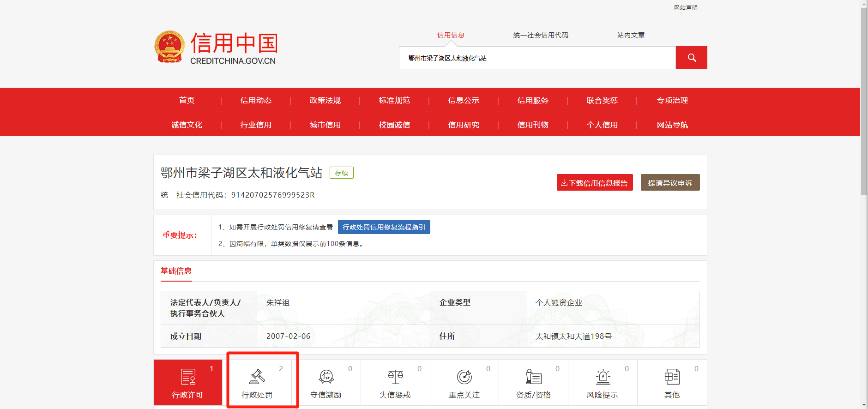Open the 网站声明 link at top
This screenshot has width=868, height=409.
pos(686,8)
